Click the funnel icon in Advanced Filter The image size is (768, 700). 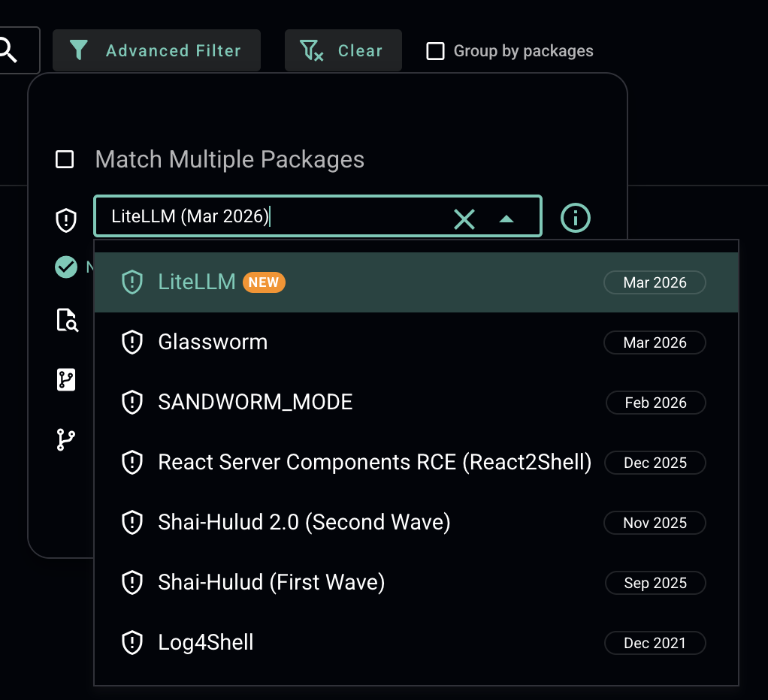point(79,50)
